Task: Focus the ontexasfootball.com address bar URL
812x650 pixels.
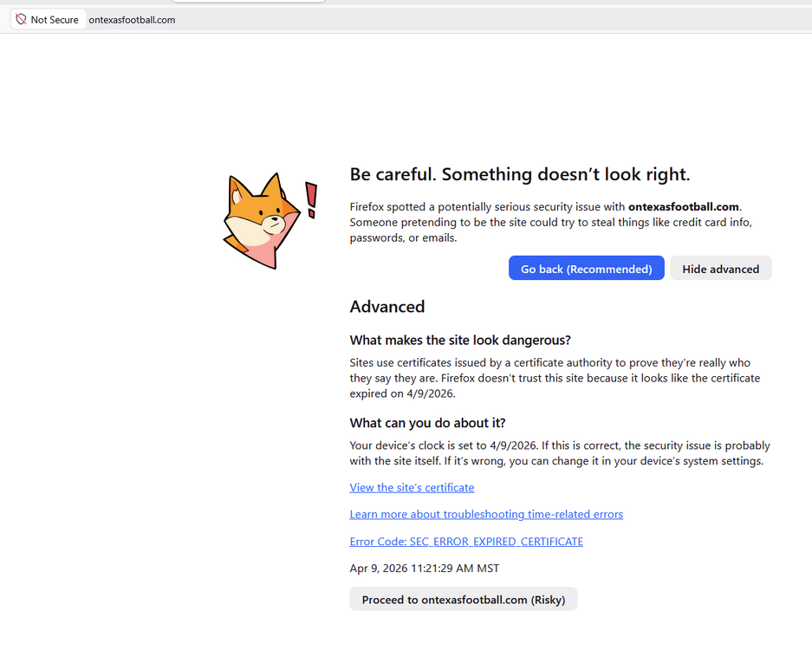Action: [132, 19]
